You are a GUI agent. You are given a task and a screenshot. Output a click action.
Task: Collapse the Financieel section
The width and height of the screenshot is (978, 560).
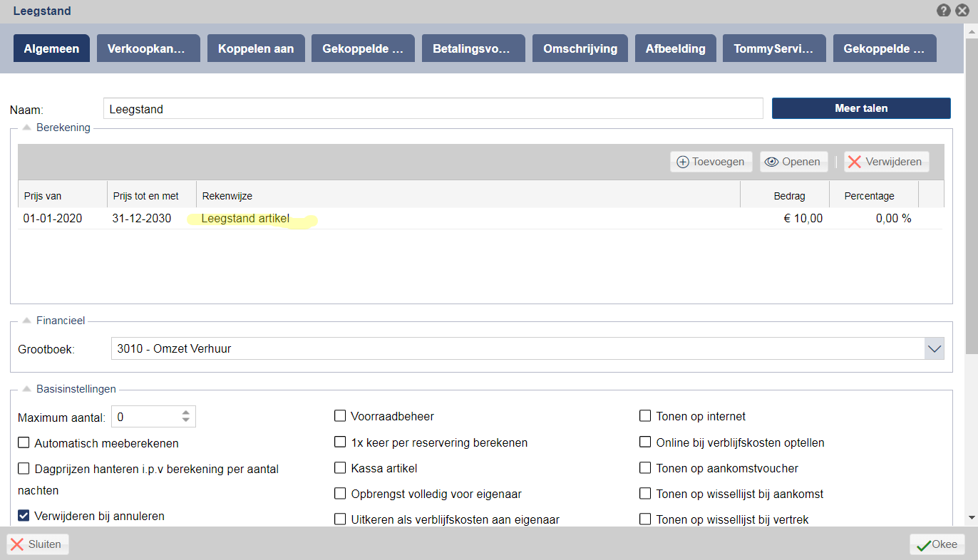pyautogui.click(x=26, y=321)
